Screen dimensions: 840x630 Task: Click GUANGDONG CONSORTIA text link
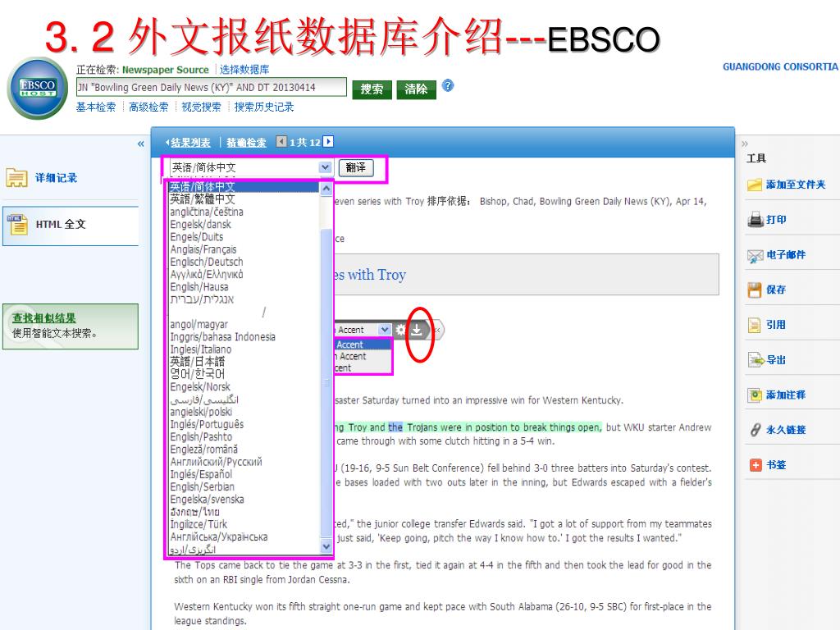[x=780, y=66]
